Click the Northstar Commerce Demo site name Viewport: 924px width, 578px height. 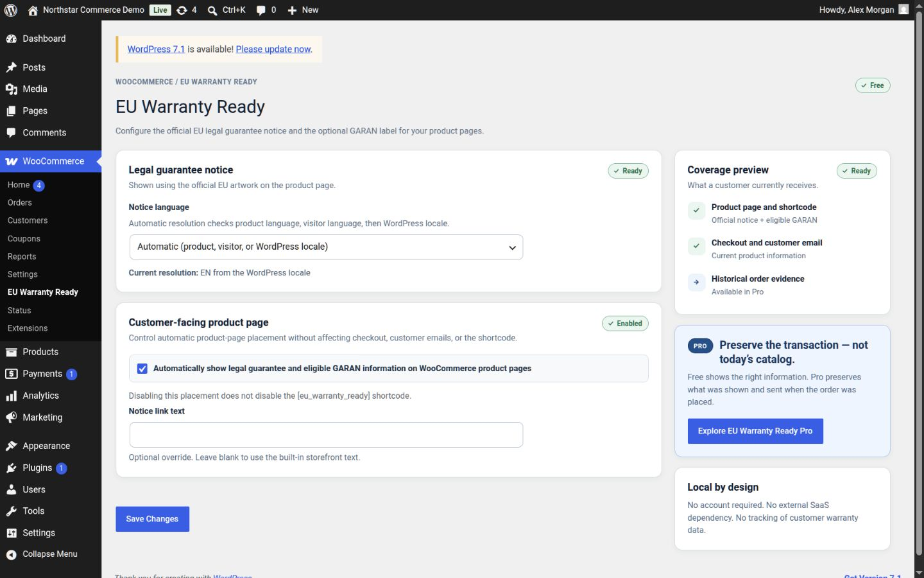coord(94,10)
